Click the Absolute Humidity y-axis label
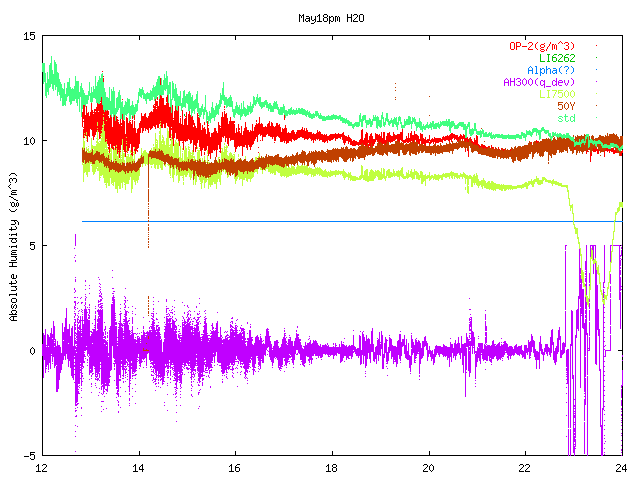Image resolution: width=640 pixels, height=480 pixels. (x=13, y=247)
